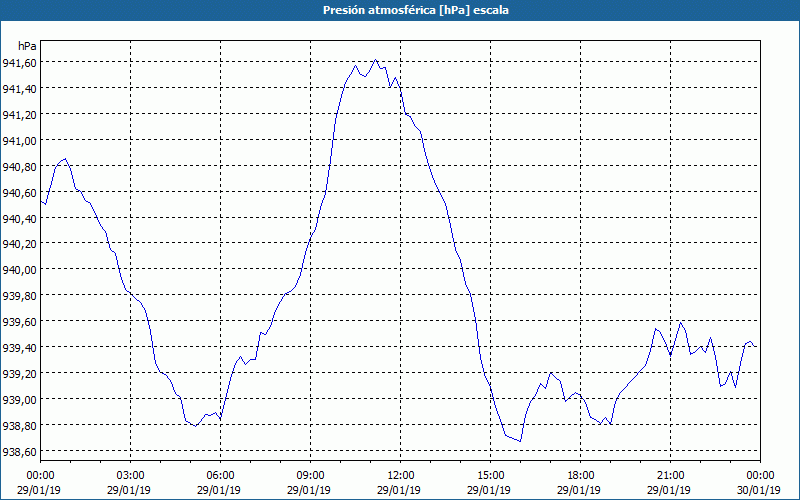Viewport: 800px width, 500px height.
Task: Click the 941,60 y-axis value
Action: (19, 63)
